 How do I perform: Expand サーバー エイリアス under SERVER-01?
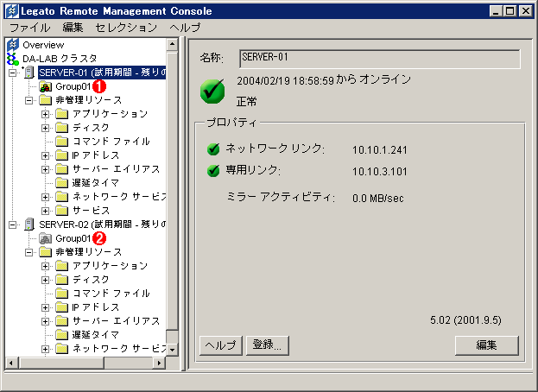tap(45, 169)
